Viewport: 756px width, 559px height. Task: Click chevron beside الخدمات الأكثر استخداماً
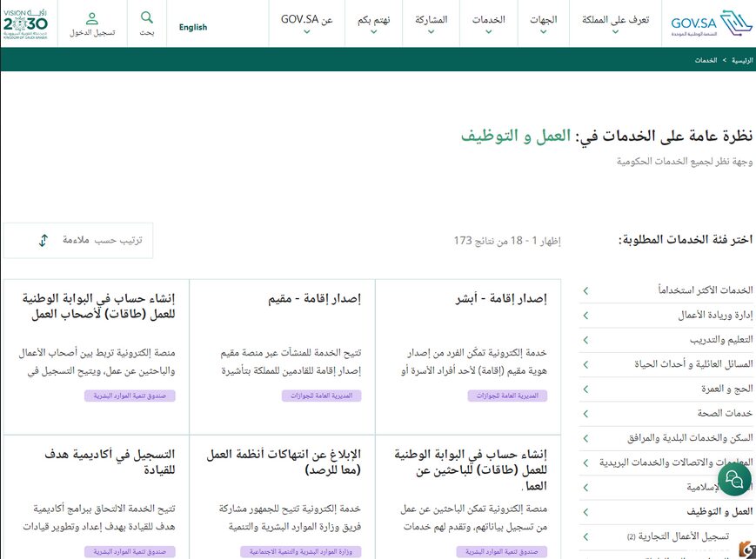(585, 290)
